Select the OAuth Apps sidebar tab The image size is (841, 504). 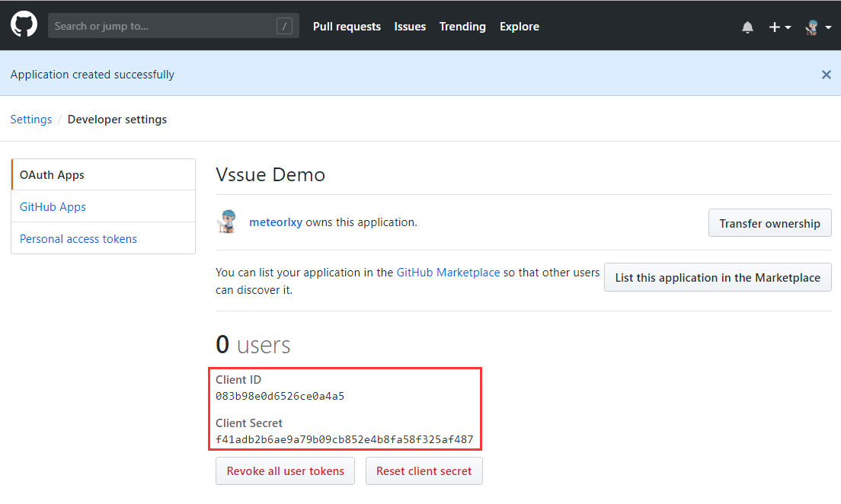pos(52,174)
